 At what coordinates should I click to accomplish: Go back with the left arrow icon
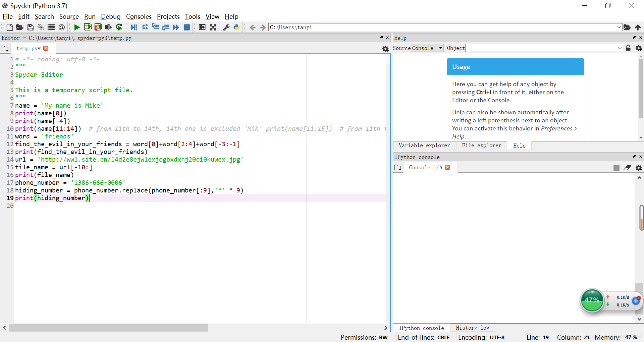[x=253, y=27]
